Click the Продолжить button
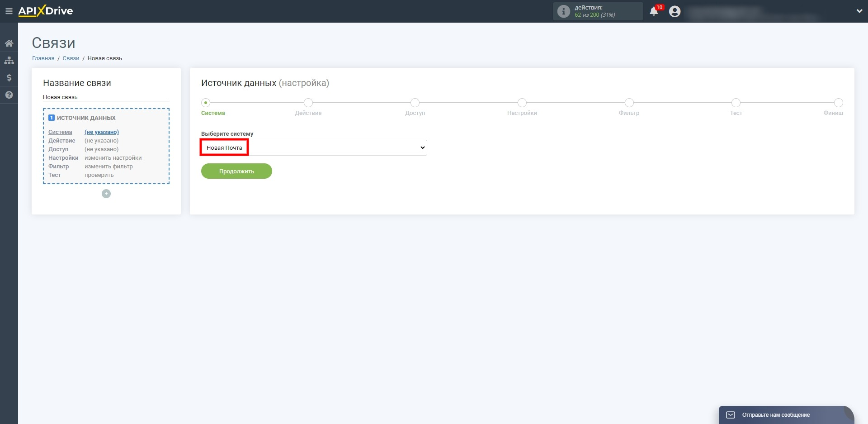The width and height of the screenshot is (868, 424). point(236,171)
